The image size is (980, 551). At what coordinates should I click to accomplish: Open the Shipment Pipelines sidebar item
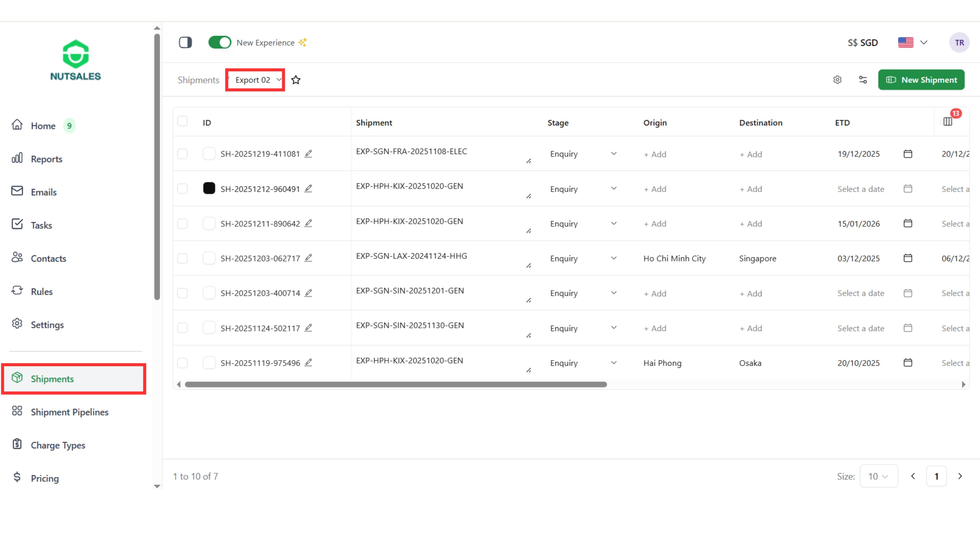coord(69,412)
